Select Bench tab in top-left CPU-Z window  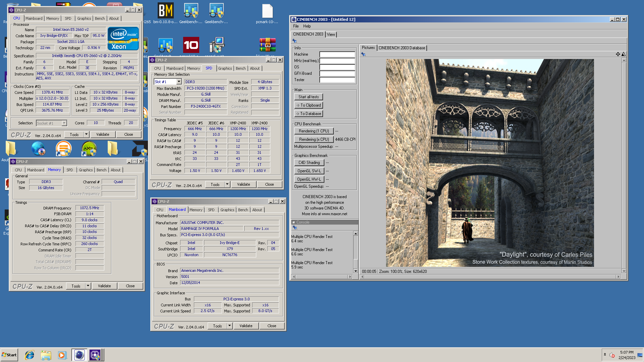pyautogui.click(x=100, y=18)
